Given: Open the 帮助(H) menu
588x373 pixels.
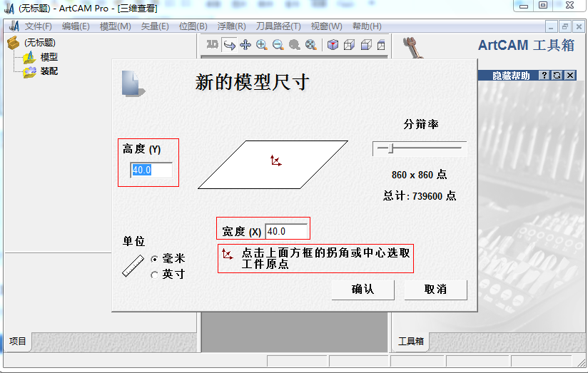Looking at the screenshot, I should click(367, 26).
